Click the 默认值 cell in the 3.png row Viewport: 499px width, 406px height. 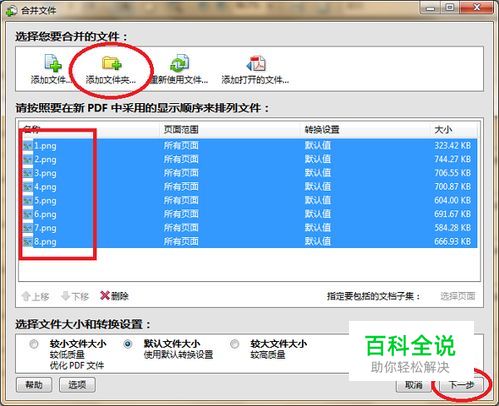pos(318,173)
